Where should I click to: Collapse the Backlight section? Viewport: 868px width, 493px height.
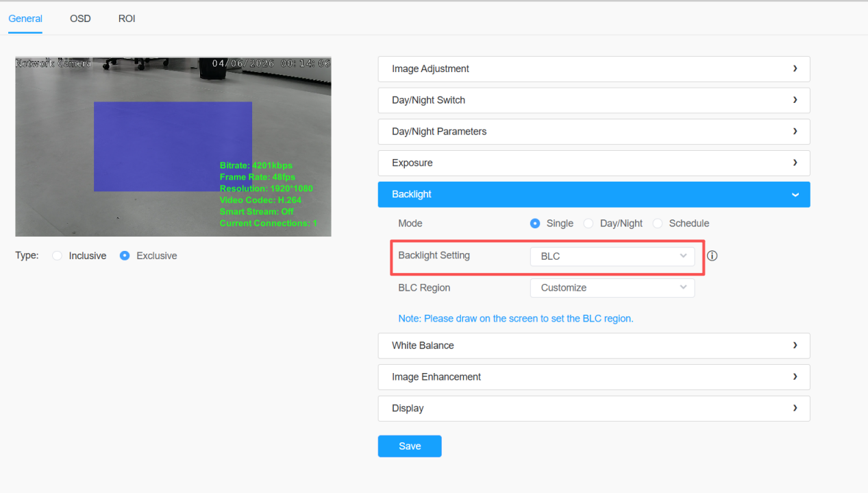[x=594, y=195]
